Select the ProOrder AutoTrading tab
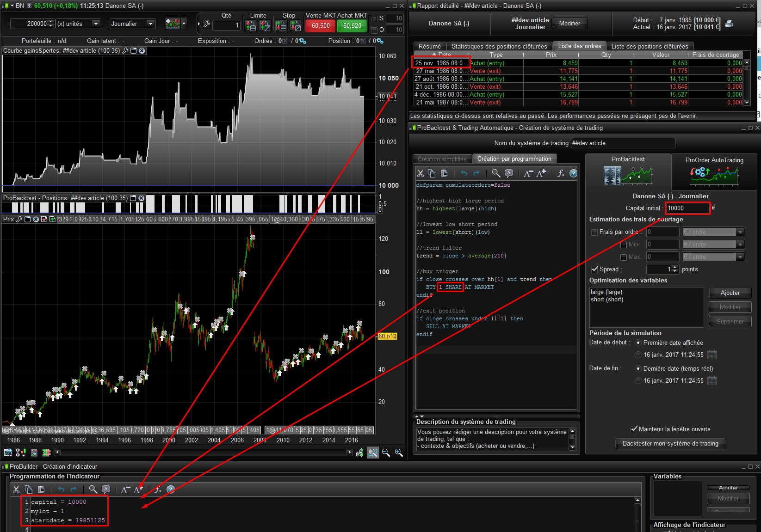This screenshot has height=532, width=761. click(x=714, y=171)
